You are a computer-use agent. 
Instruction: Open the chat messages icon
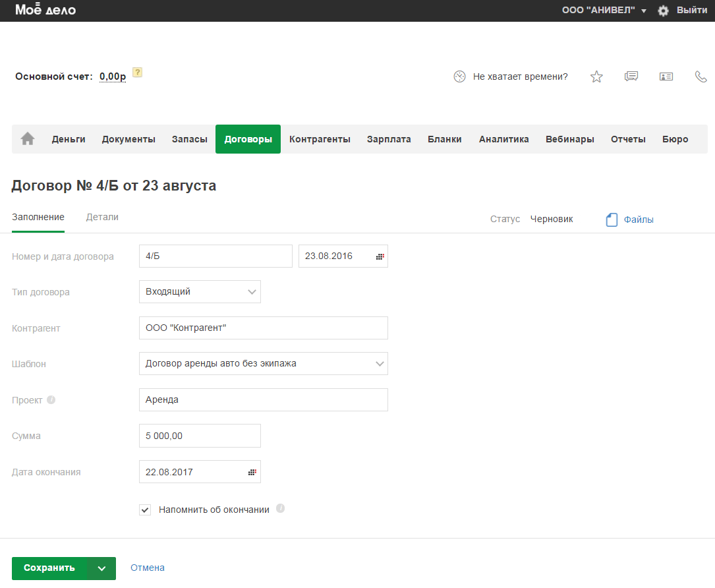(631, 76)
